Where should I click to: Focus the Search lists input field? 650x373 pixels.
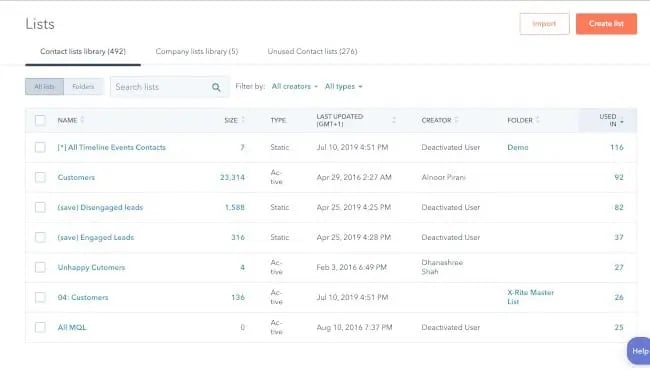click(x=162, y=87)
